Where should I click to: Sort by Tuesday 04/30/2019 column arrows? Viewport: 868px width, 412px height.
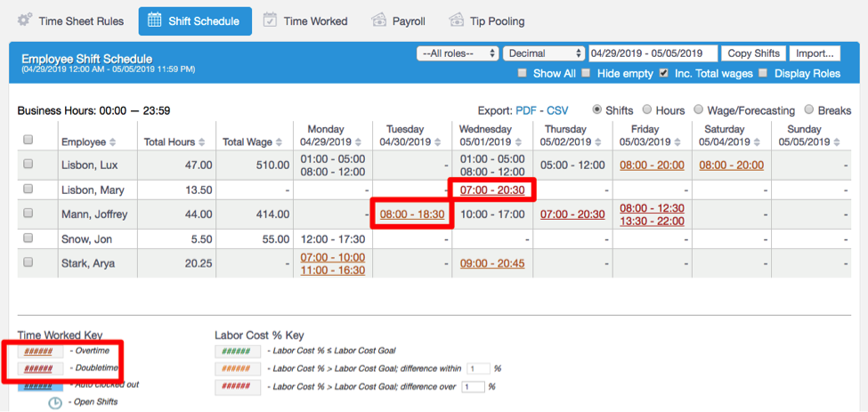point(437,142)
